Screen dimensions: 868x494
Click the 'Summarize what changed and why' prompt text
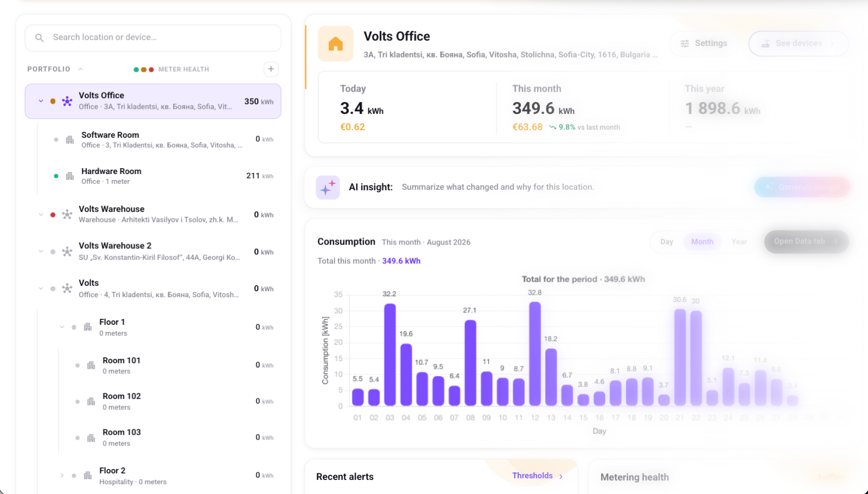pyautogui.click(x=498, y=187)
